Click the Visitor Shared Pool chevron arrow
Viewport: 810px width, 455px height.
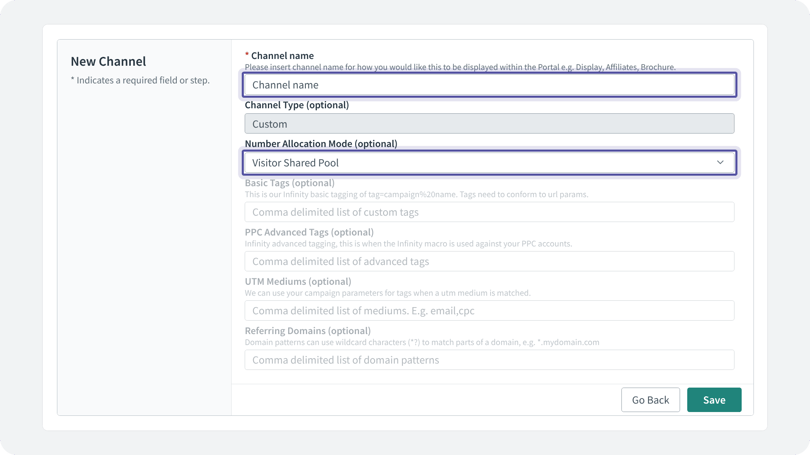pyautogui.click(x=720, y=163)
